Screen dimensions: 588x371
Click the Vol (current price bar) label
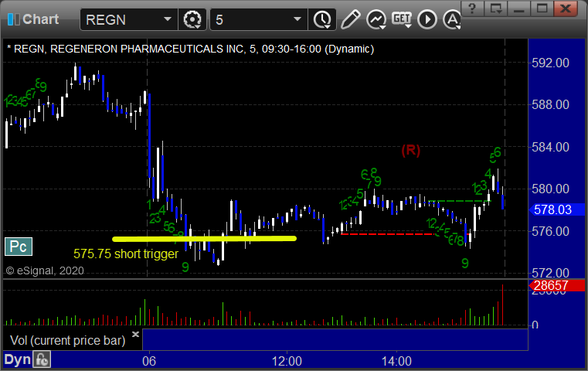point(67,340)
